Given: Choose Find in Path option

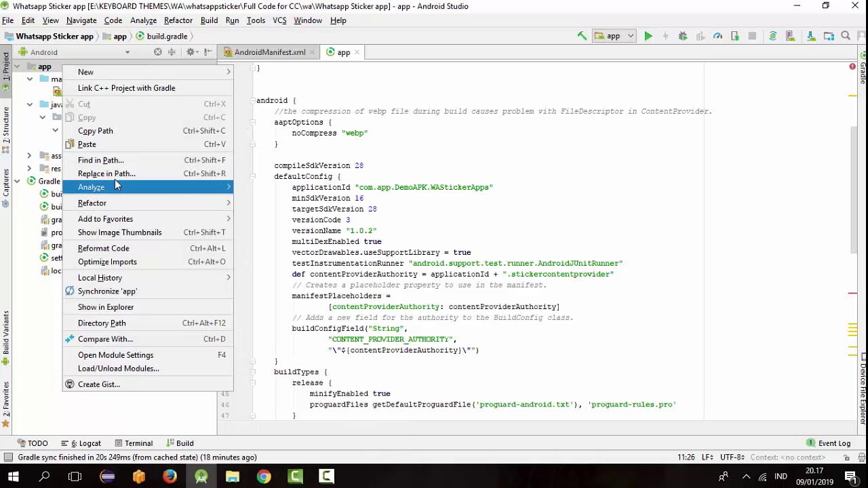Looking at the screenshot, I should tap(148, 161).
